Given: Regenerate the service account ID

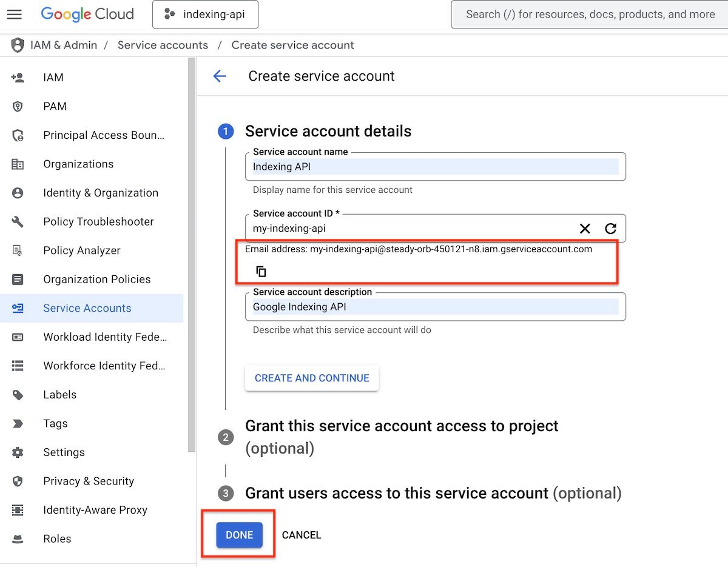Looking at the screenshot, I should point(610,229).
